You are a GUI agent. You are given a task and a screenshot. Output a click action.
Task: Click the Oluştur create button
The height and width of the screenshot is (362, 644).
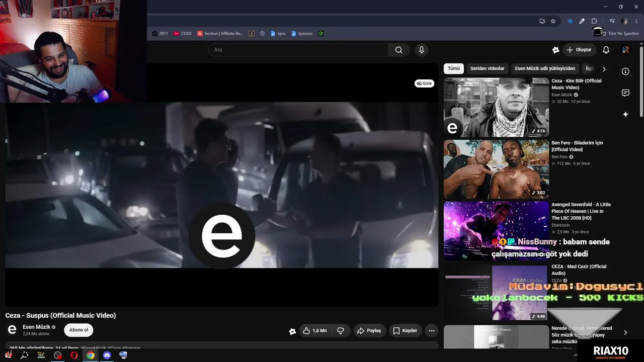click(579, 50)
